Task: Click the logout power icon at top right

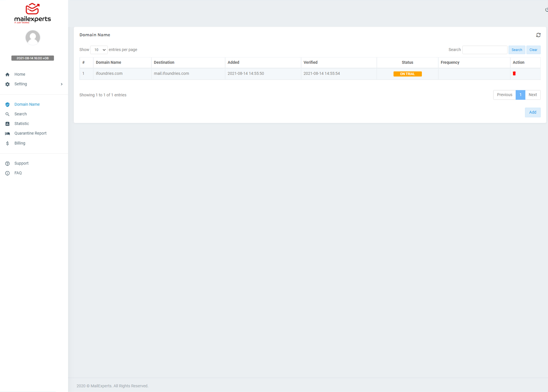Action: tap(546, 10)
